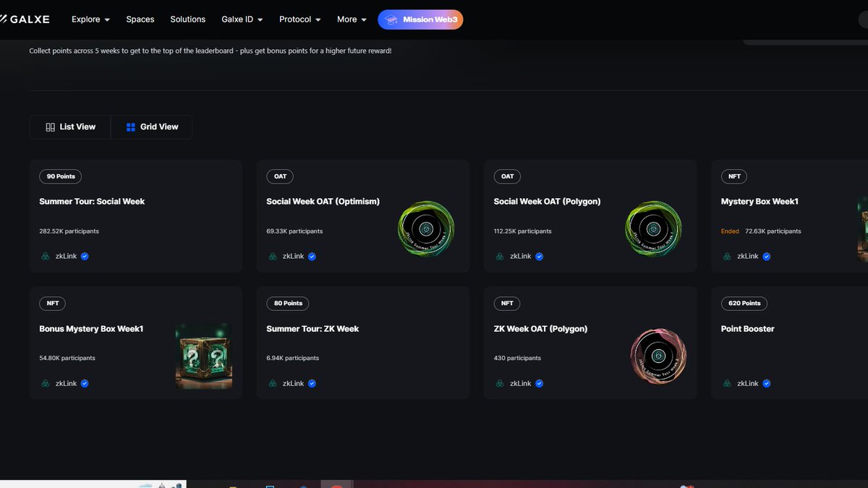
Task: Click the NFT badge on Mystery Box Week1 card
Action: click(x=734, y=176)
